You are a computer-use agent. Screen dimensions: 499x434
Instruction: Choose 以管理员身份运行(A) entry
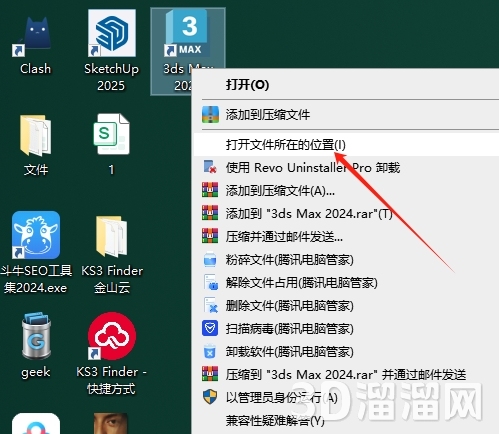click(x=346, y=397)
